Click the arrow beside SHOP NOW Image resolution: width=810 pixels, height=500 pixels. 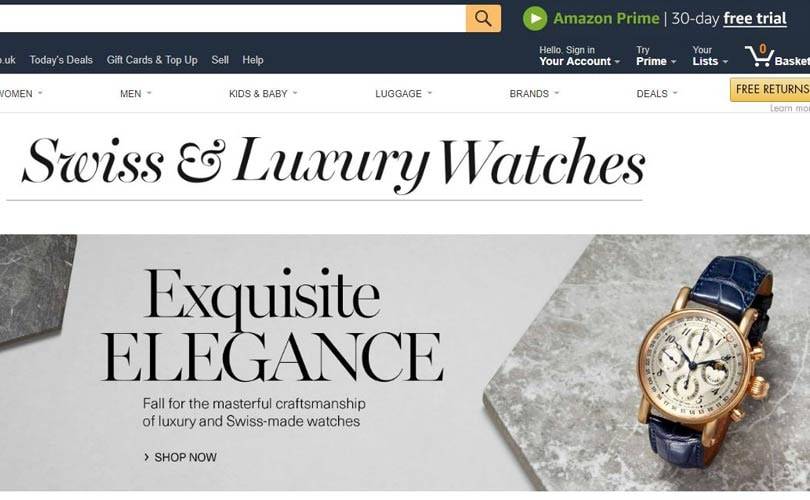tap(146, 457)
